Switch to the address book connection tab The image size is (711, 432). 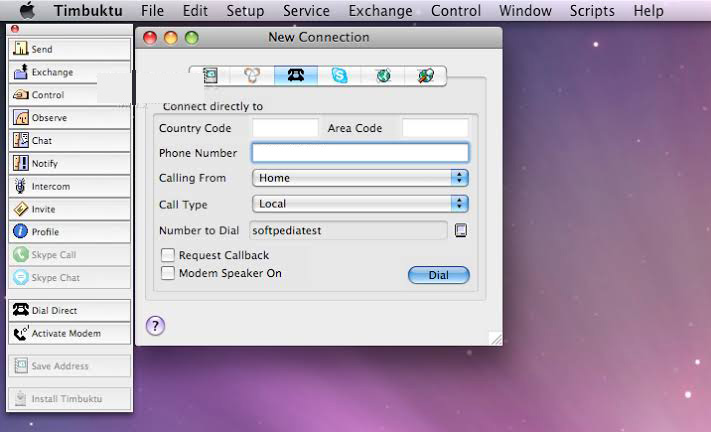coord(210,75)
